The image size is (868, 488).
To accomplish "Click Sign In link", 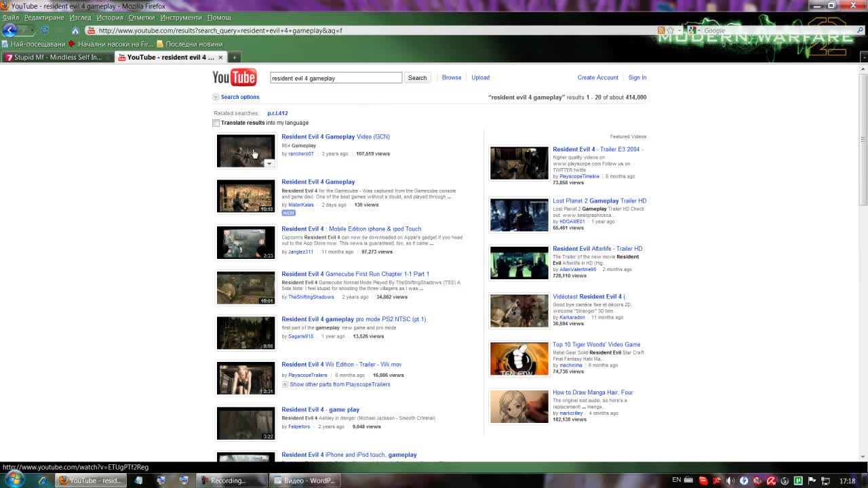I will click(637, 77).
